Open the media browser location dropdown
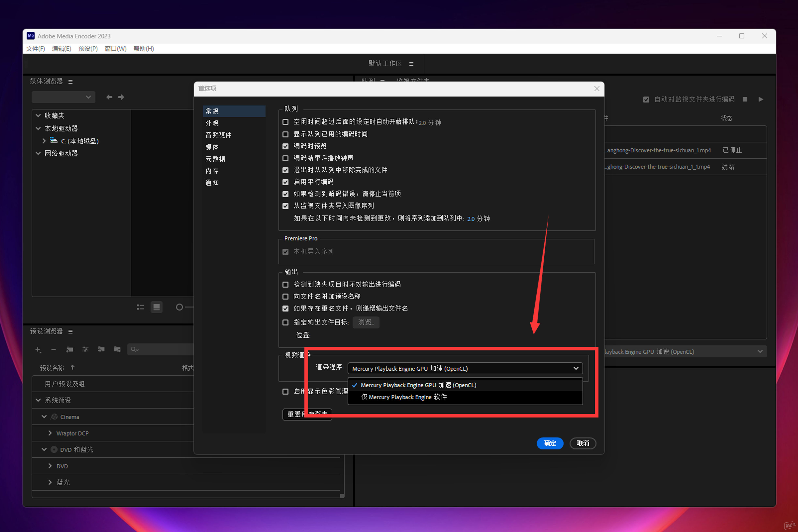Image resolution: width=798 pixels, height=532 pixels. coord(63,97)
